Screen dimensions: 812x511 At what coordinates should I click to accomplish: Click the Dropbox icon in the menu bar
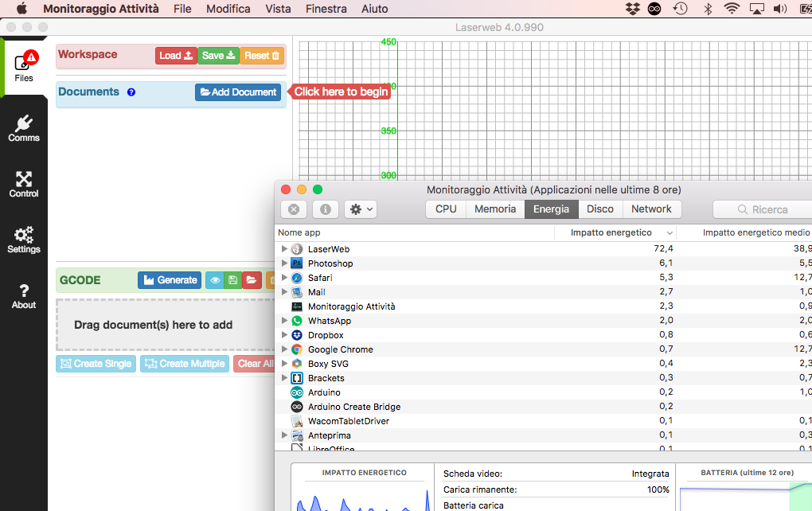pyautogui.click(x=633, y=9)
